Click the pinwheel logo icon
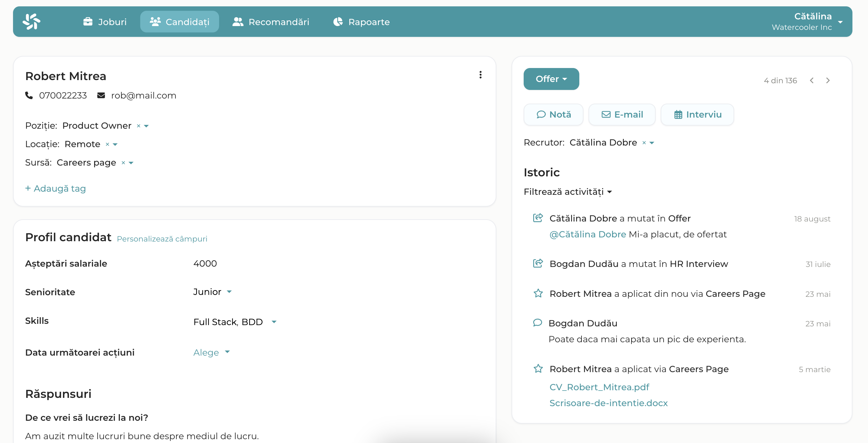This screenshot has width=868, height=443. click(x=31, y=22)
